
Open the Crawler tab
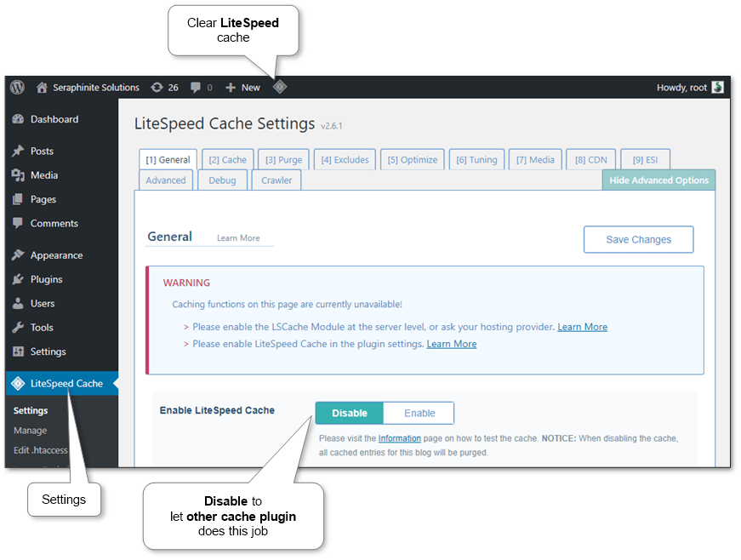(276, 180)
